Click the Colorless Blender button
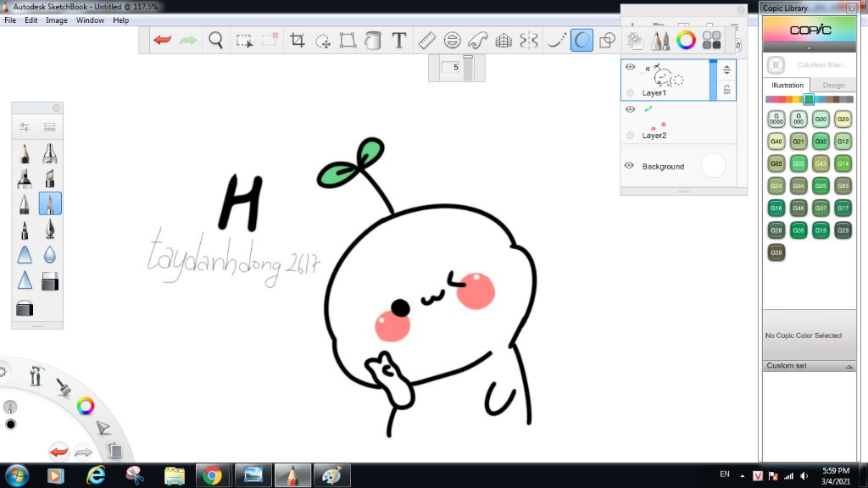The width and height of the screenshot is (868, 488). (x=776, y=64)
